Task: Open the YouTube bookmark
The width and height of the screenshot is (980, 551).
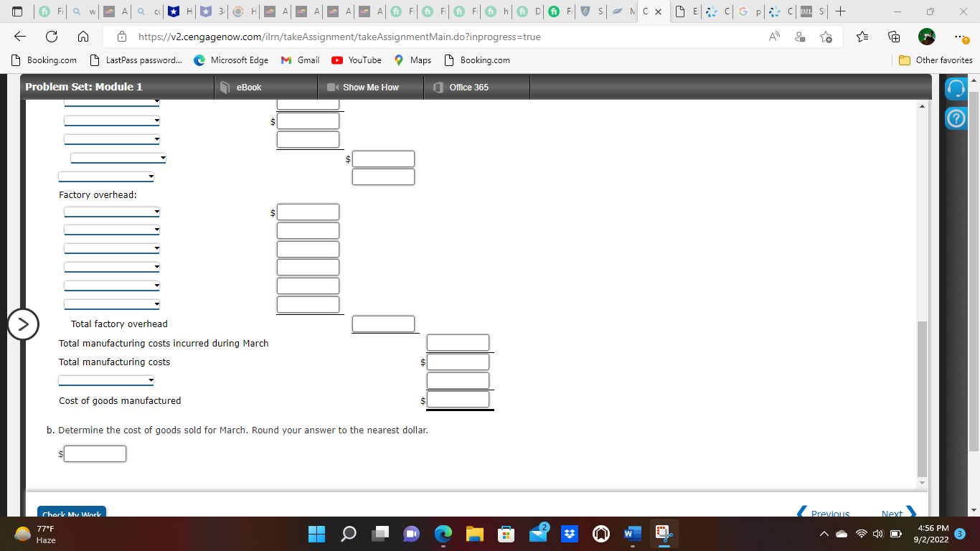Action: pos(357,60)
